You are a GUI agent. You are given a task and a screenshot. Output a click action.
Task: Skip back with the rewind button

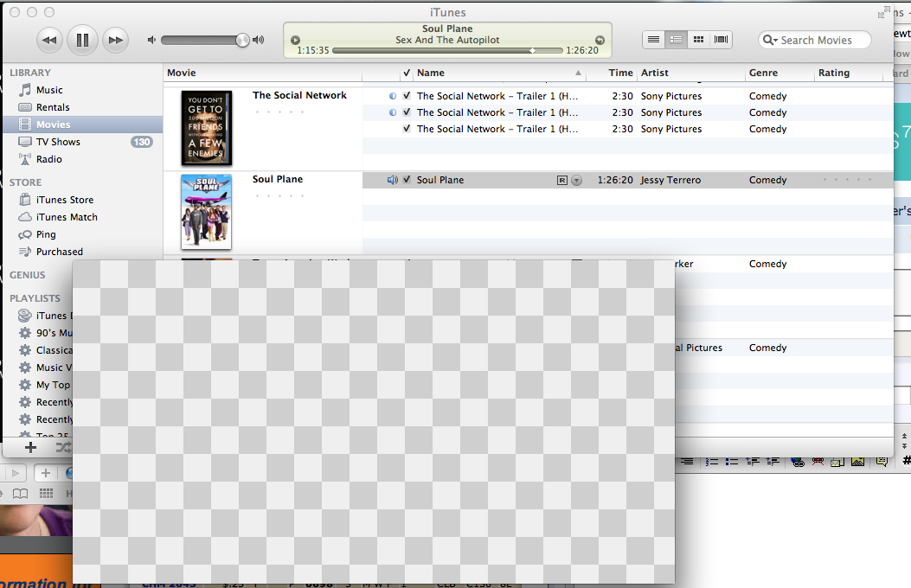(x=49, y=40)
